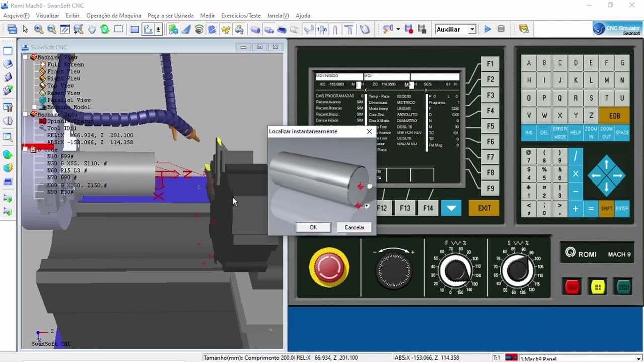Viewport: 644px width, 362px height.
Task: Click the feed override F% knob
Action: (456, 270)
